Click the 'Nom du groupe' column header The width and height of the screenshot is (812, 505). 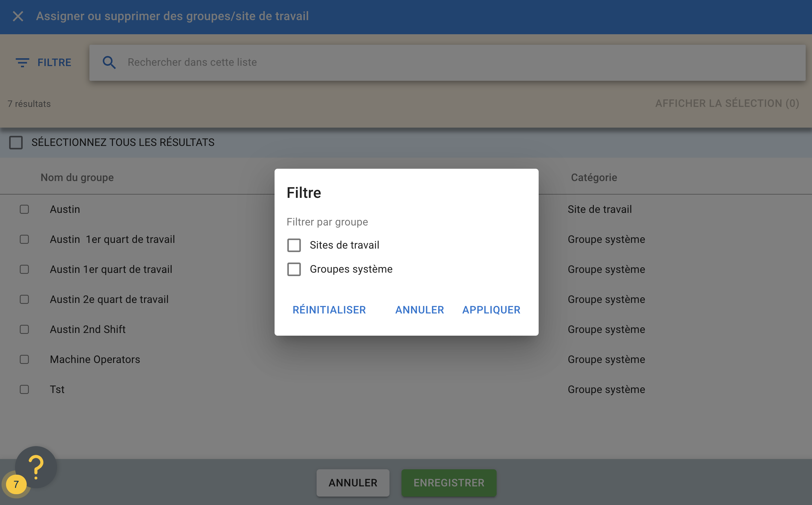[x=77, y=177]
